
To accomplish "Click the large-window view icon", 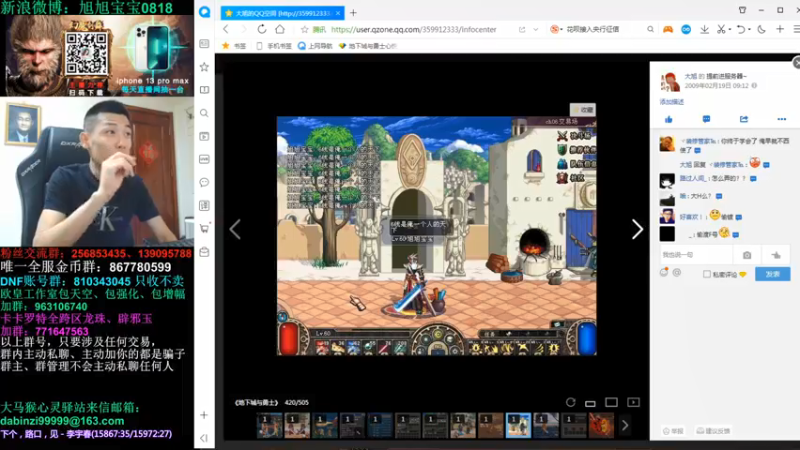I will pyautogui.click(x=611, y=403).
